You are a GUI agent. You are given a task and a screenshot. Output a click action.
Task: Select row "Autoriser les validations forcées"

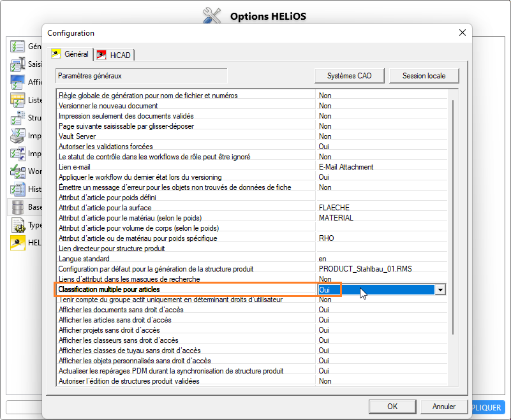coord(251,147)
